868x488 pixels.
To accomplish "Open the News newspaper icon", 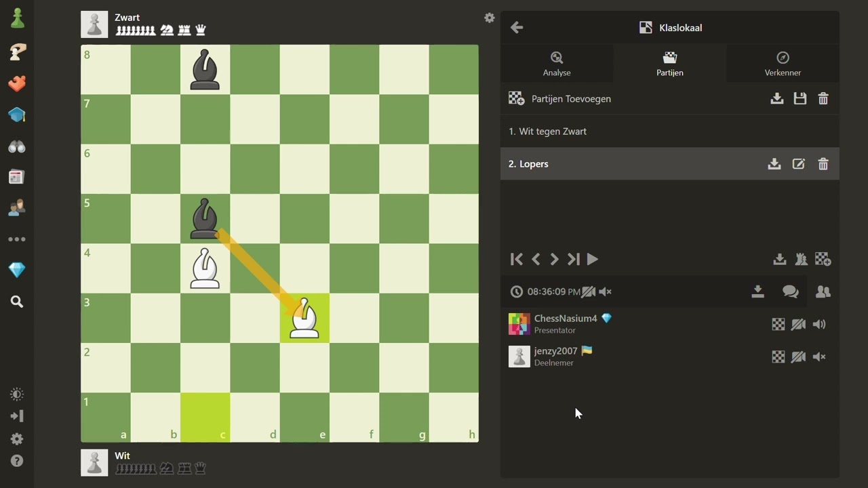I will (17, 178).
